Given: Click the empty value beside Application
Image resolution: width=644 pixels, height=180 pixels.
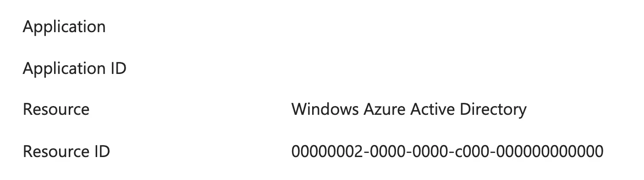Looking at the screenshot, I should coord(447,27).
